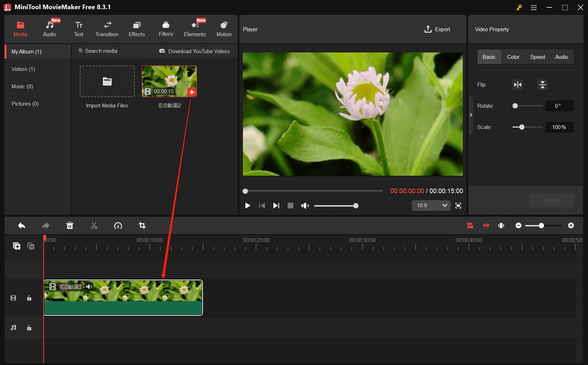Collapse the Video Property panel arrow
Image resolution: width=588 pixels, height=365 pixels.
(x=471, y=115)
